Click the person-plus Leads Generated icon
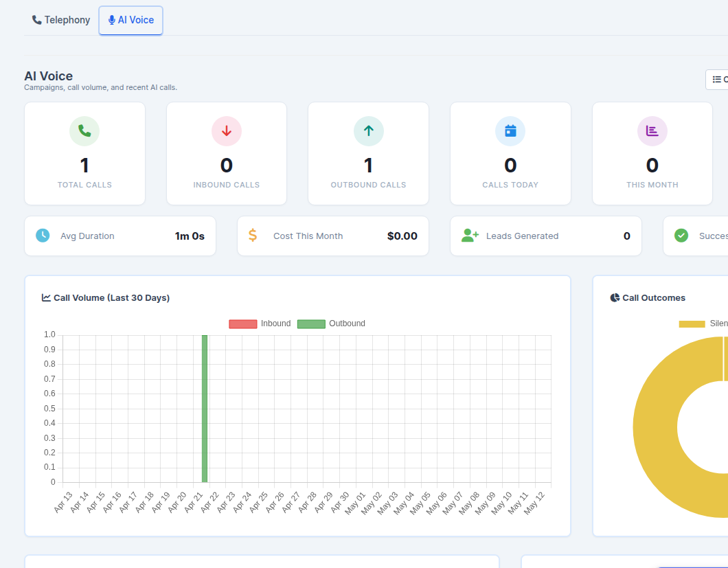Image resolution: width=728 pixels, height=568 pixels. (x=470, y=235)
